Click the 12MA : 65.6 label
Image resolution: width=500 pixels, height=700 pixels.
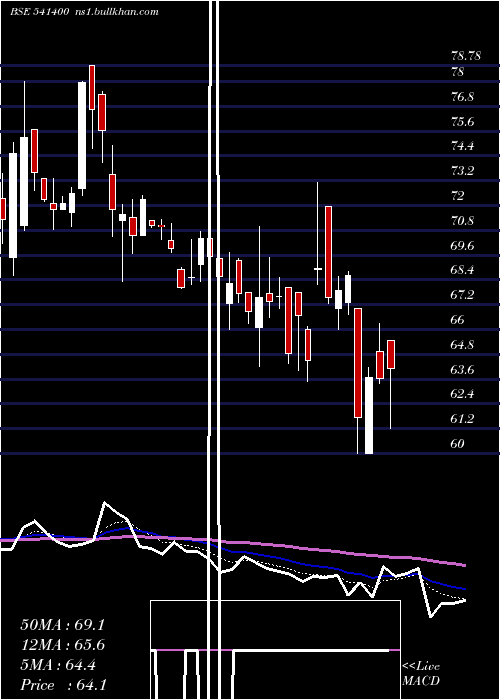63,645
